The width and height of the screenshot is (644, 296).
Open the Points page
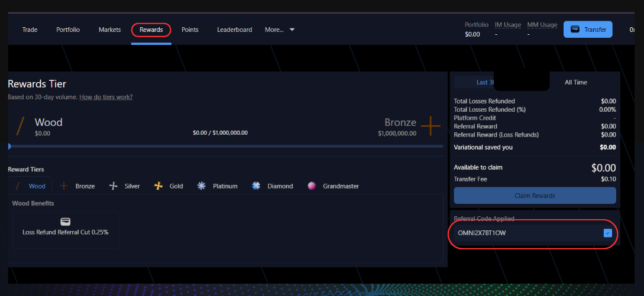[x=190, y=30]
